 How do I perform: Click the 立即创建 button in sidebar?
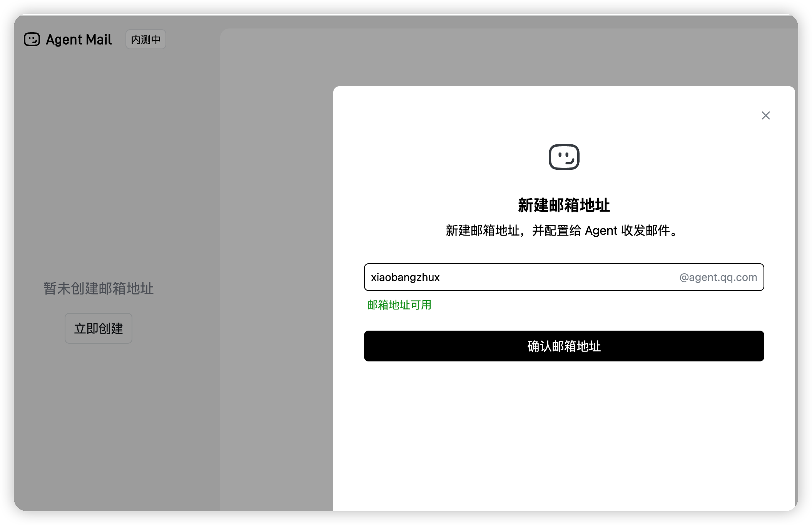pyautogui.click(x=99, y=328)
